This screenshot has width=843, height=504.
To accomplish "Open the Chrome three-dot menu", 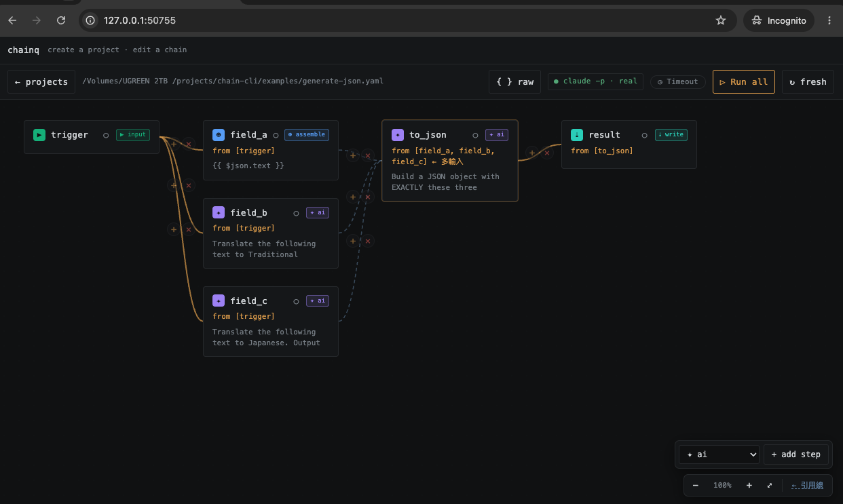I will tap(829, 20).
